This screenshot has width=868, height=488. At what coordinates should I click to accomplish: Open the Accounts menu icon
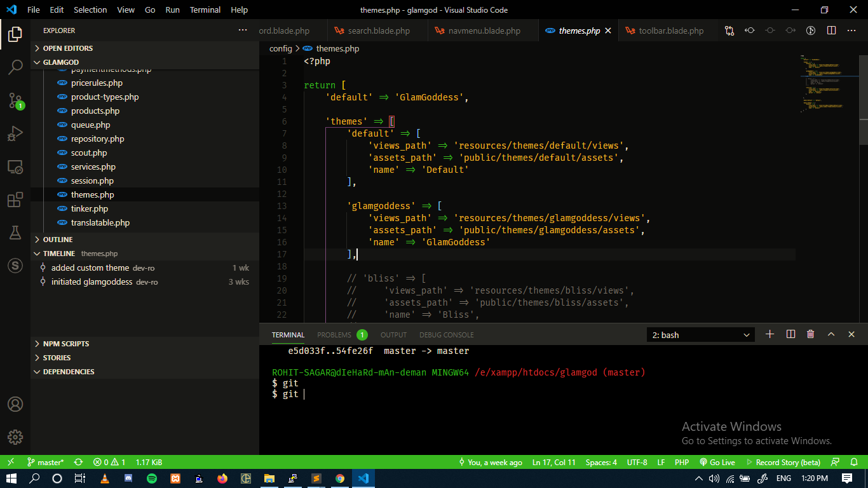point(15,404)
